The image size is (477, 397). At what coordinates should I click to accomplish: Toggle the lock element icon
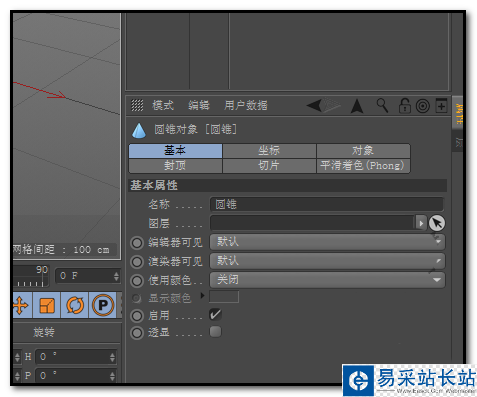click(x=405, y=106)
